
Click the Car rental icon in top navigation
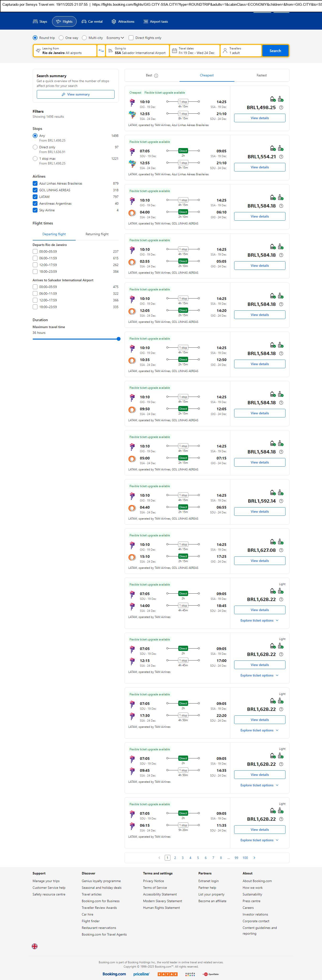pos(84,22)
